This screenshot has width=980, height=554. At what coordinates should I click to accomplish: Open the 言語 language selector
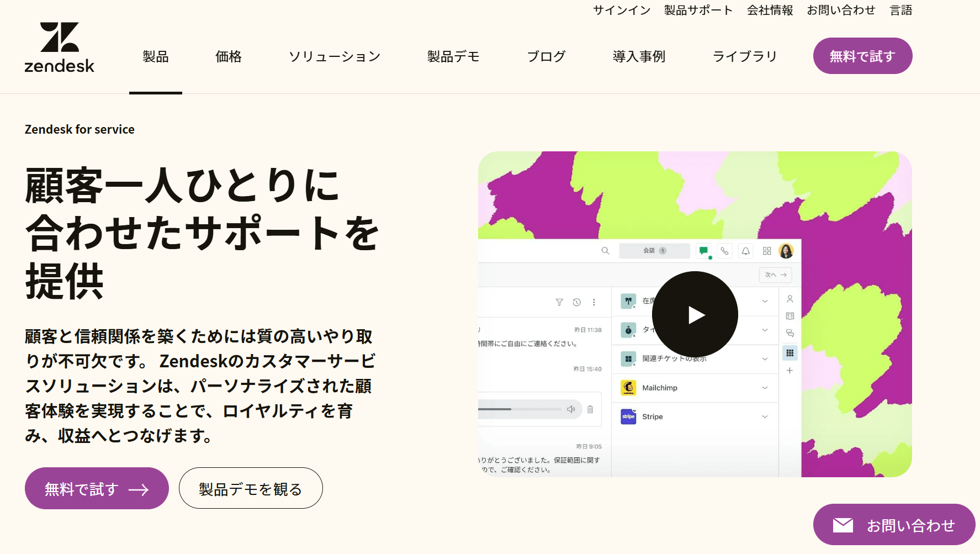[x=901, y=10]
